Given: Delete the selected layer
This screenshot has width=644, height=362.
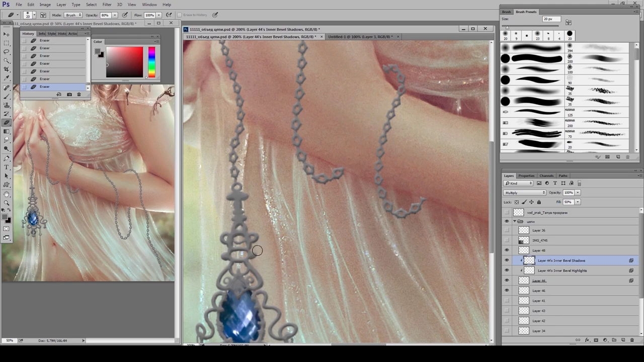Looking at the screenshot, I should click(633, 340).
